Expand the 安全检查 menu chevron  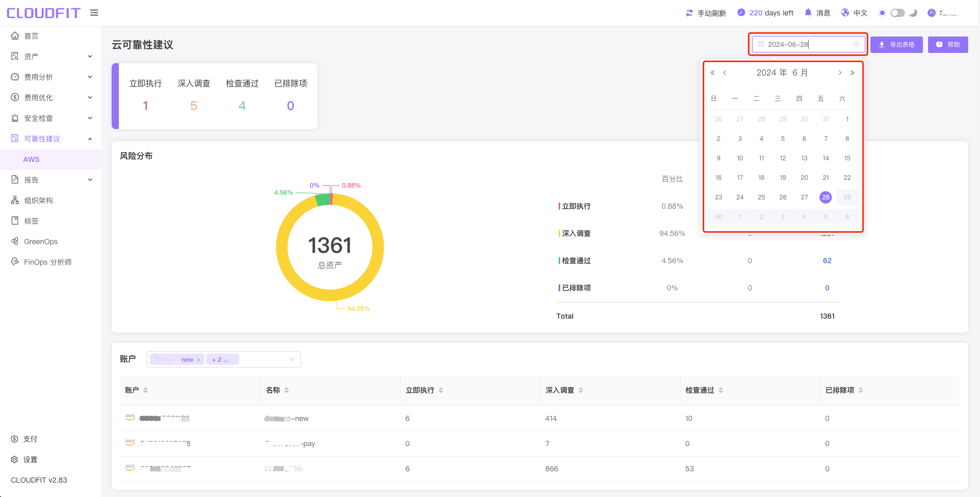tap(90, 118)
